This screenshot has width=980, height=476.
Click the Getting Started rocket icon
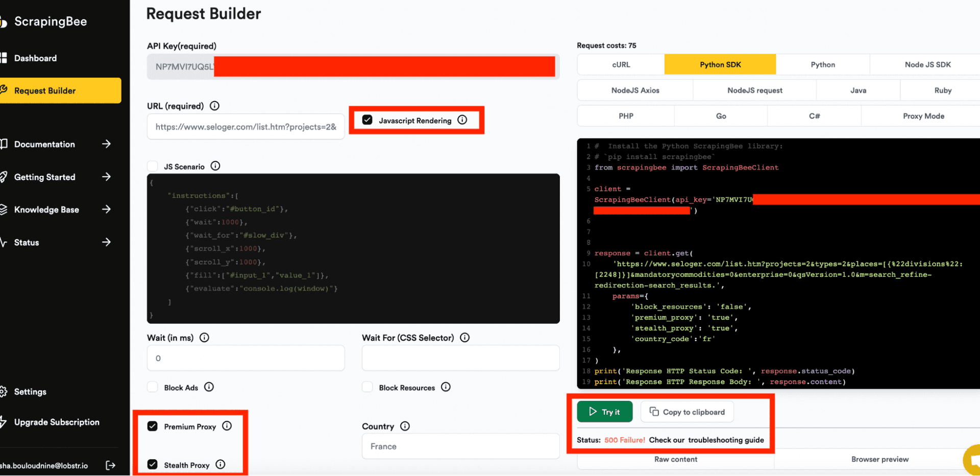[4, 177]
